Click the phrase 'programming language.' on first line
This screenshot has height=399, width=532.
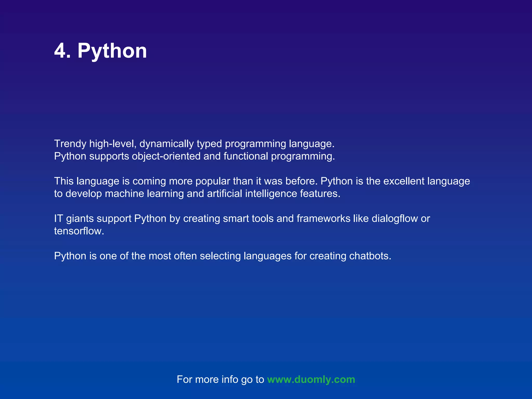click(x=280, y=144)
